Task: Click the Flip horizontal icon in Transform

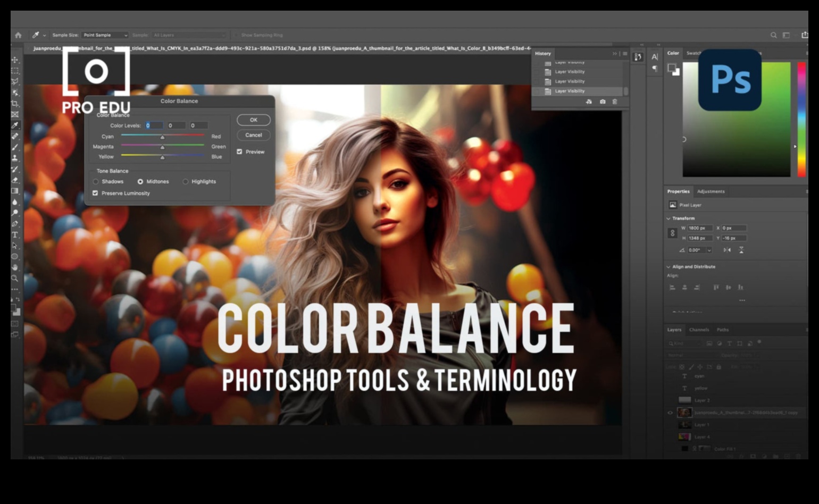Action: pyautogui.click(x=727, y=250)
